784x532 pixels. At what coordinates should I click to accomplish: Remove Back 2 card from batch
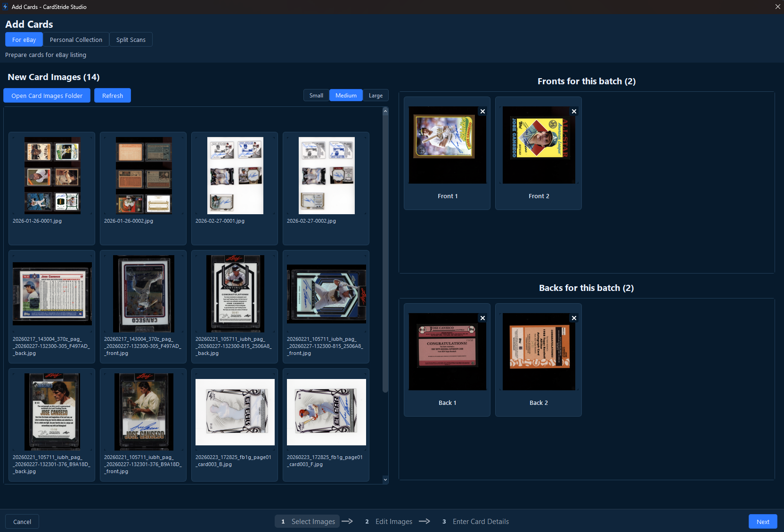pyautogui.click(x=574, y=318)
